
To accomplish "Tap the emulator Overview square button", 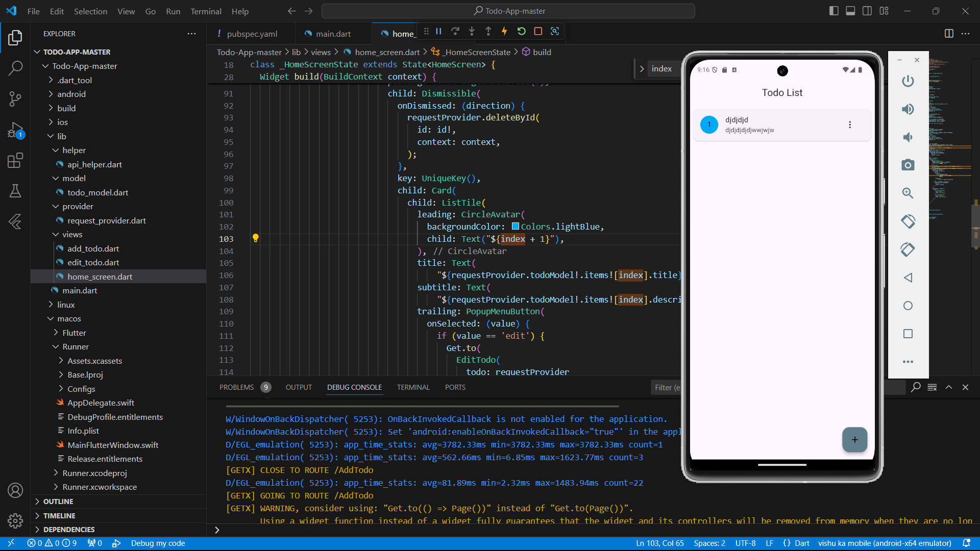I will (908, 334).
